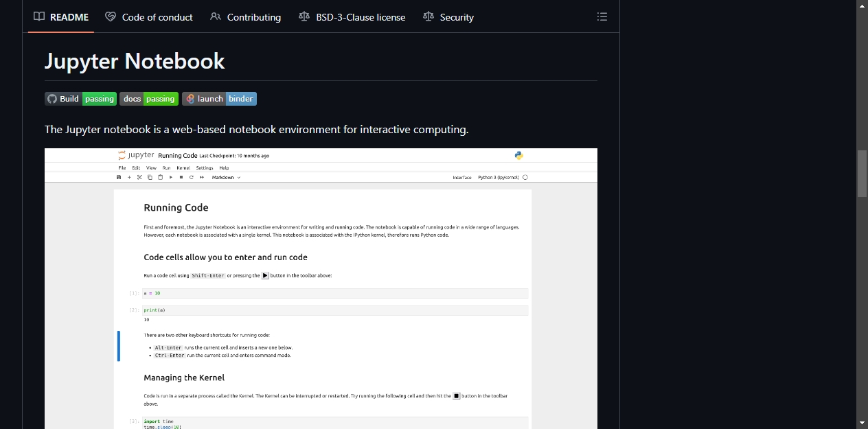This screenshot has height=429, width=868.
Task: Open the Contributing tab
Action: (246, 17)
